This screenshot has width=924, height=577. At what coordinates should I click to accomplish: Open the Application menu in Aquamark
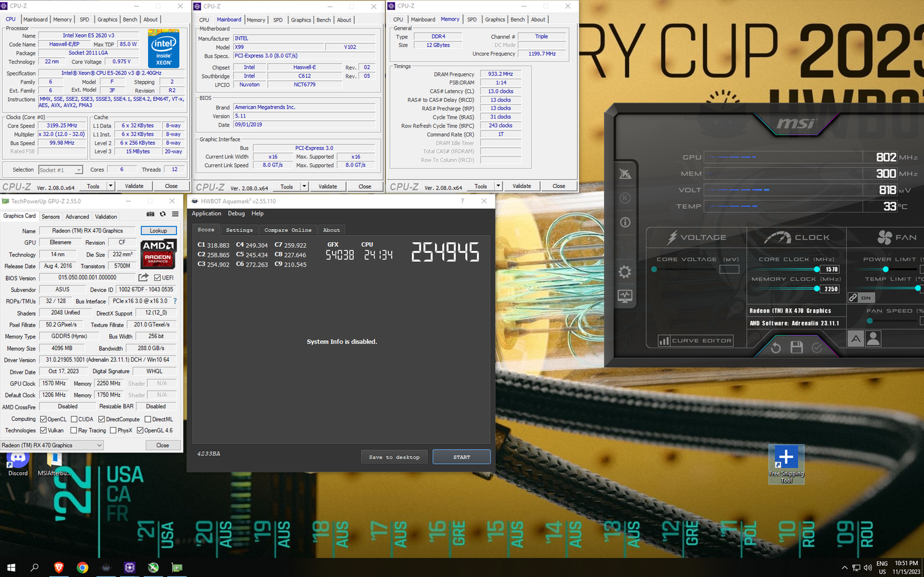click(x=206, y=213)
